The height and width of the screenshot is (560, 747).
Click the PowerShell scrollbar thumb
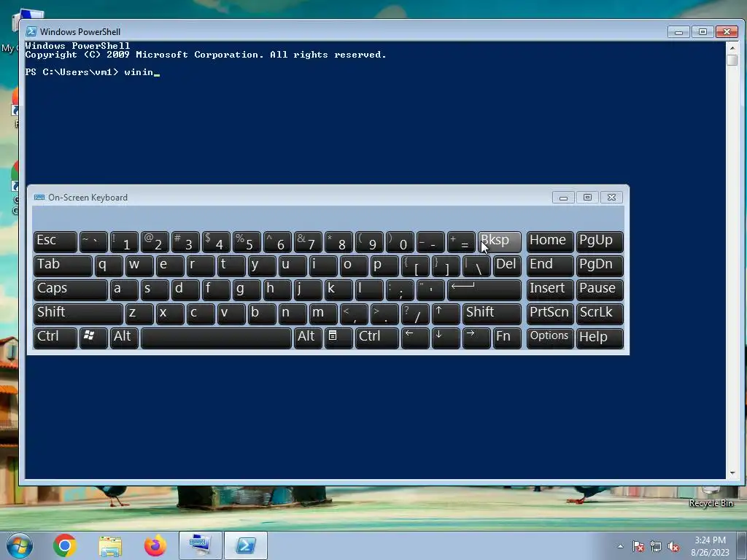tap(732, 60)
